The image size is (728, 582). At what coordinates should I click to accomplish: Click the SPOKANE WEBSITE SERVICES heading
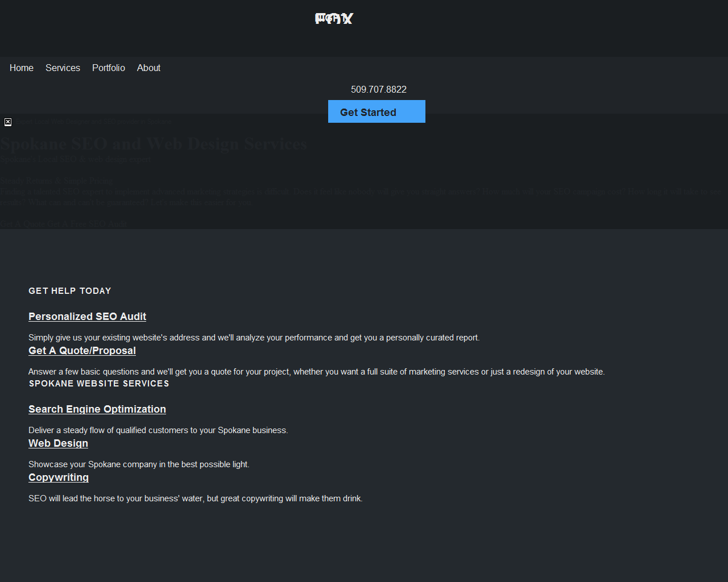coord(99,384)
